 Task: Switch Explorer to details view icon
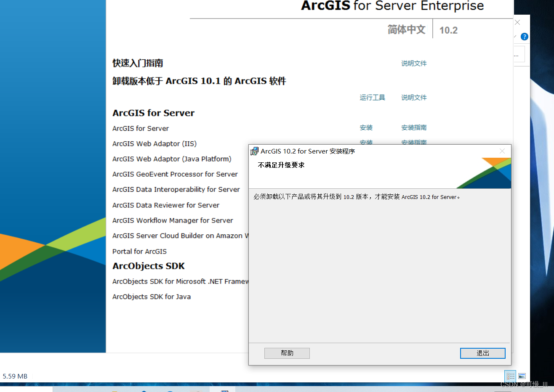[x=510, y=376]
